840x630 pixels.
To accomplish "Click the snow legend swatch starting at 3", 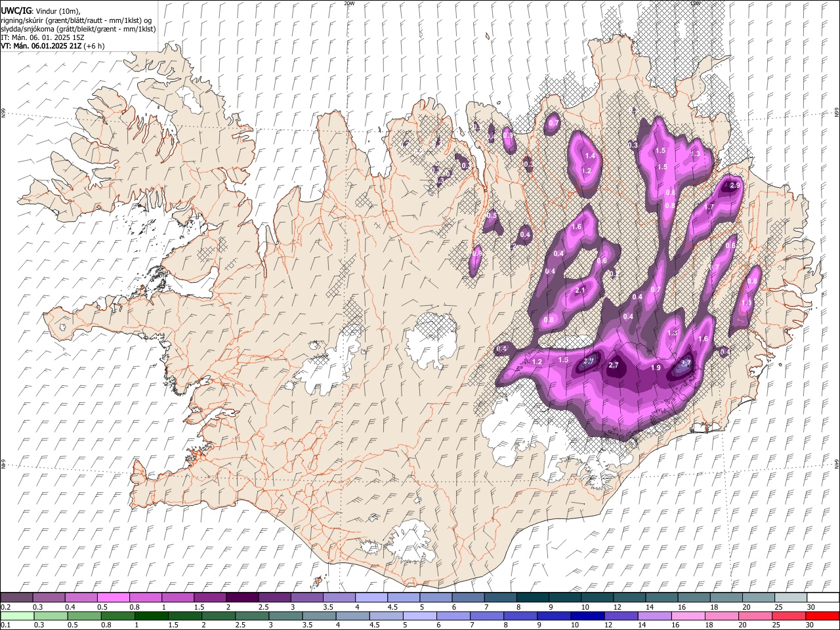I will [306, 598].
